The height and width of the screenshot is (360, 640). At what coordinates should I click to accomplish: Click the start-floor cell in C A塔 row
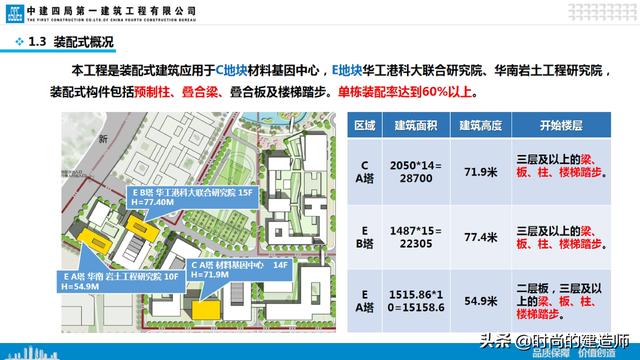[x=561, y=172]
